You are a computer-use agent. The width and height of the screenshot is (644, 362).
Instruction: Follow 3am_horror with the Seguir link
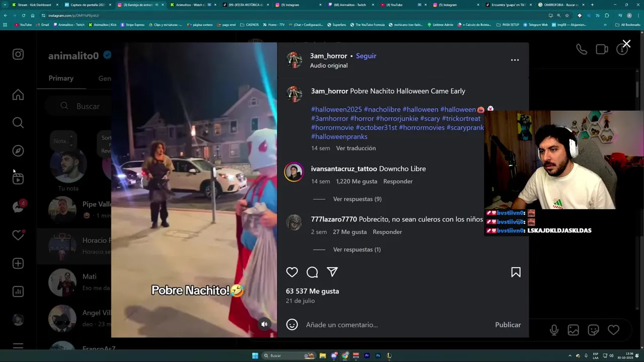[366, 56]
